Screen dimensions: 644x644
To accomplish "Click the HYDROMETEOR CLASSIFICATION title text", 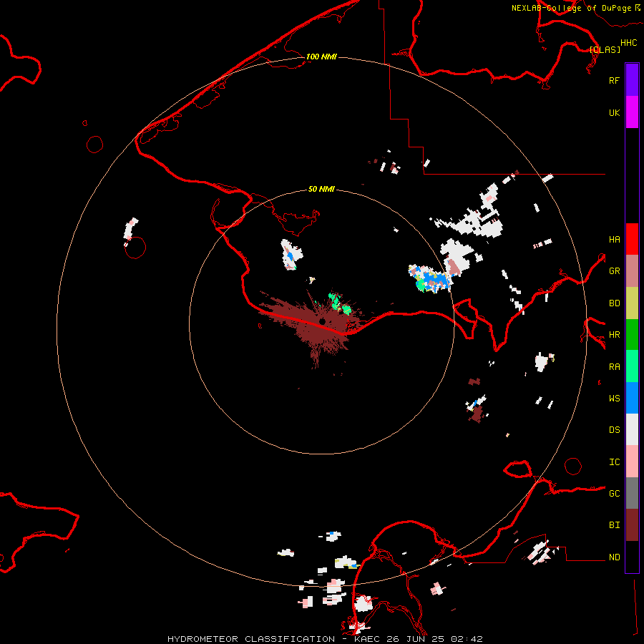I will point(251,639).
